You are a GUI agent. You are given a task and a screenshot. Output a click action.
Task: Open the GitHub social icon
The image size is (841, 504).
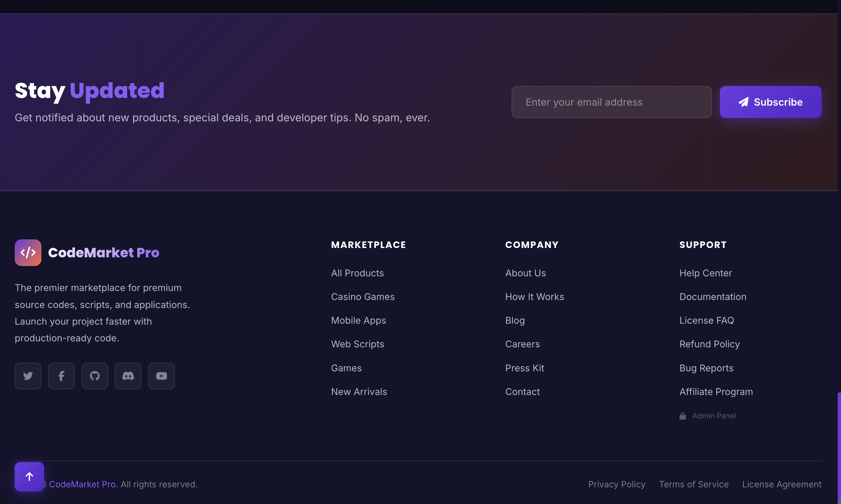click(94, 376)
